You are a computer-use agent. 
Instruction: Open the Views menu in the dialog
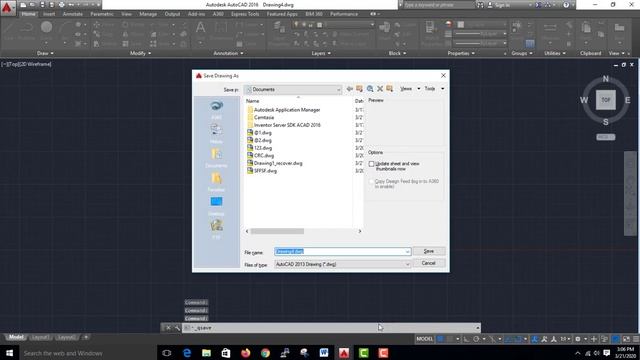[409, 89]
